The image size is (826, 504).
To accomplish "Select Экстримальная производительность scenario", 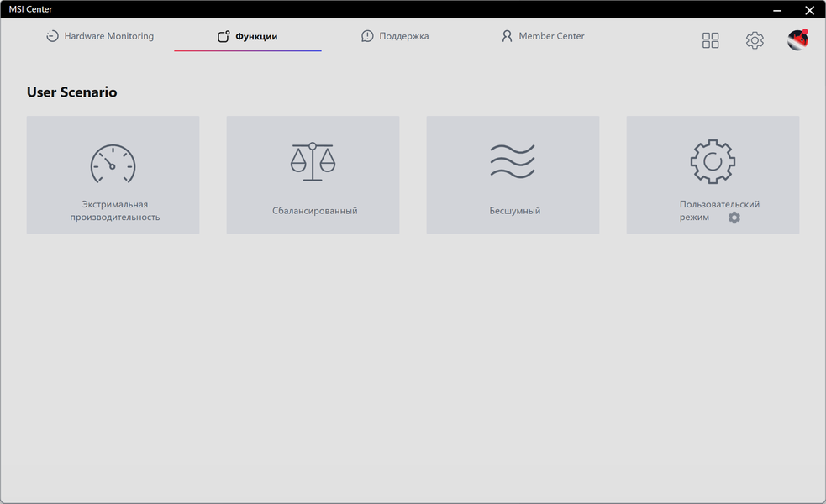I will pyautogui.click(x=113, y=175).
